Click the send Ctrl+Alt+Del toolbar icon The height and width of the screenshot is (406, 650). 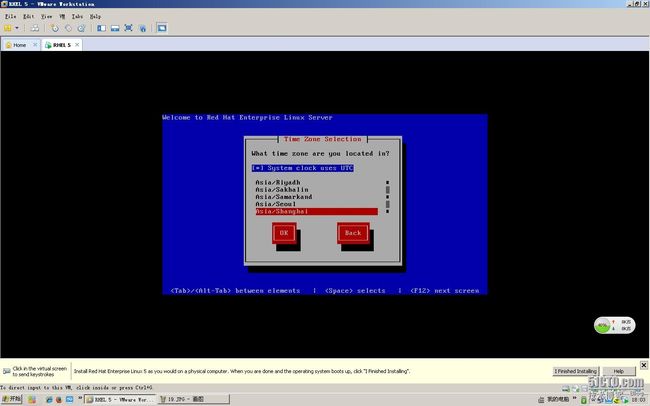(x=35, y=28)
